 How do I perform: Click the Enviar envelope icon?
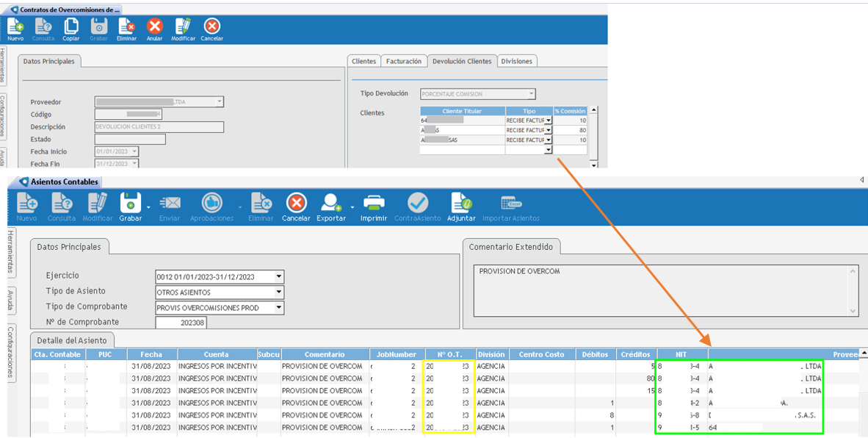(x=170, y=204)
